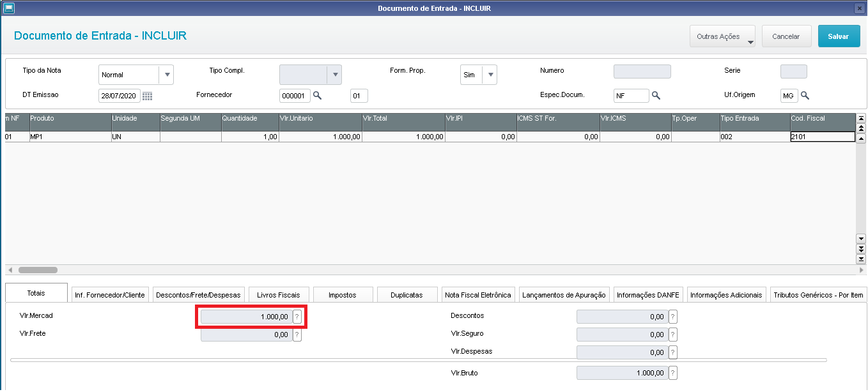Select the Quantidade cell 1,00

(x=250, y=137)
